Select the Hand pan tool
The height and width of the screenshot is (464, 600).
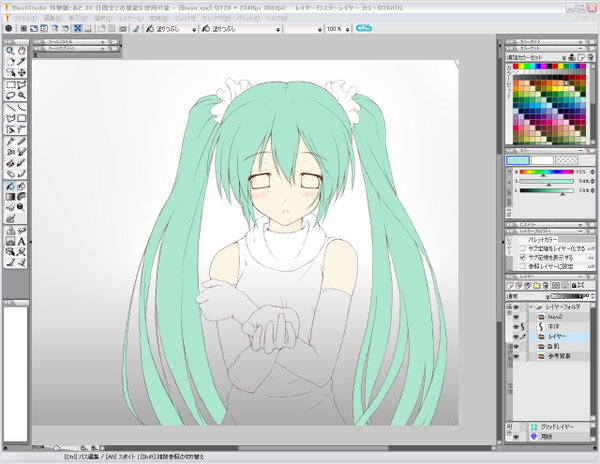[x=21, y=51]
